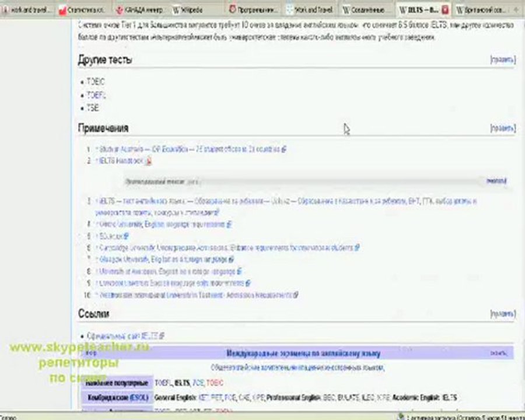The image size is (525, 420).
Task: Open Glasgow University English as foreign language reference
Action: click(163, 260)
